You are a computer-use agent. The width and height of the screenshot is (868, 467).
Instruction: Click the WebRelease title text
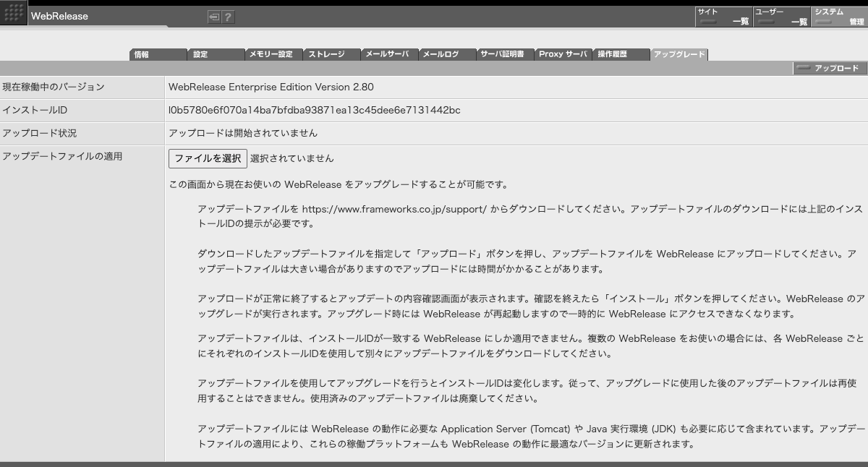pos(59,16)
